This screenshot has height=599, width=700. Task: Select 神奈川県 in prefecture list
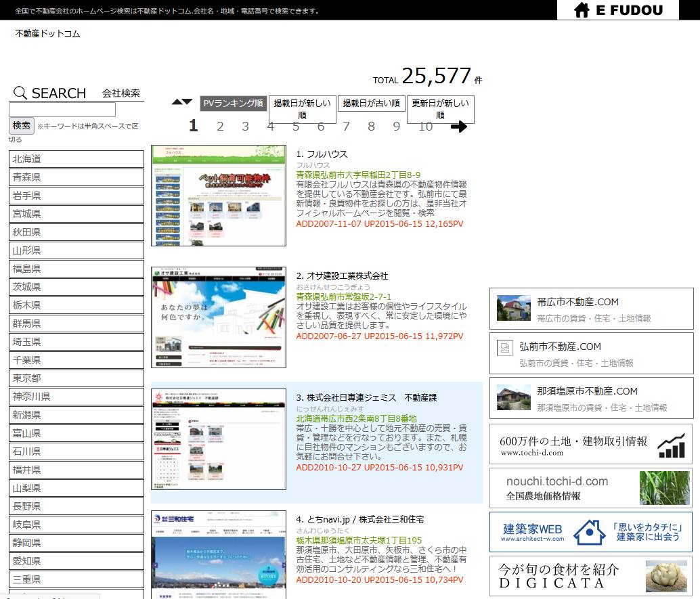click(76, 397)
